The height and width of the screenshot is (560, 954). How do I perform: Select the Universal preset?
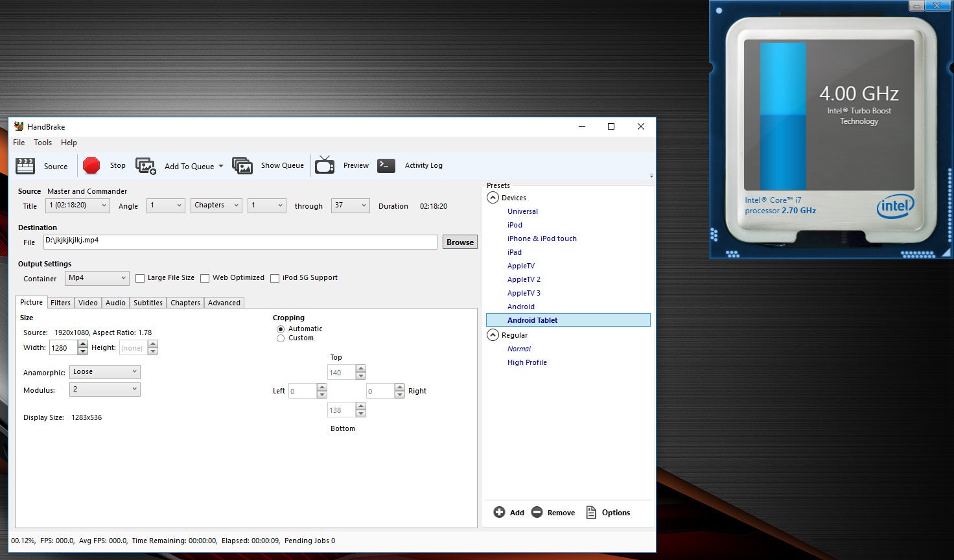[522, 211]
